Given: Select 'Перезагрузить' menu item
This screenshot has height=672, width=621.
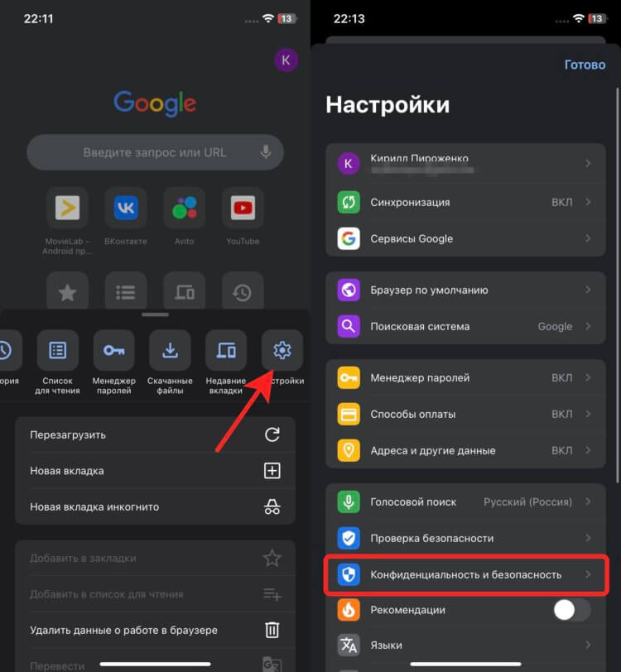Looking at the screenshot, I should pyautogui.click(x=156, y=434).
